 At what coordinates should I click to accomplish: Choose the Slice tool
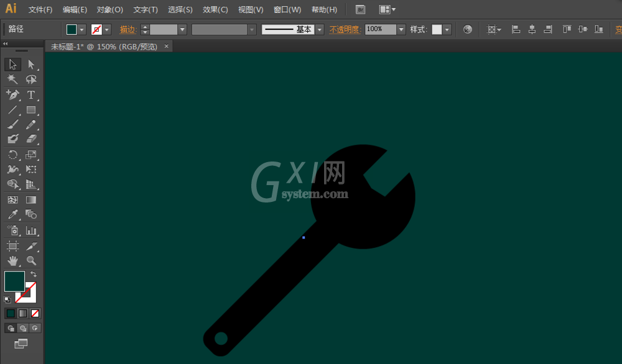click(31, 246)
